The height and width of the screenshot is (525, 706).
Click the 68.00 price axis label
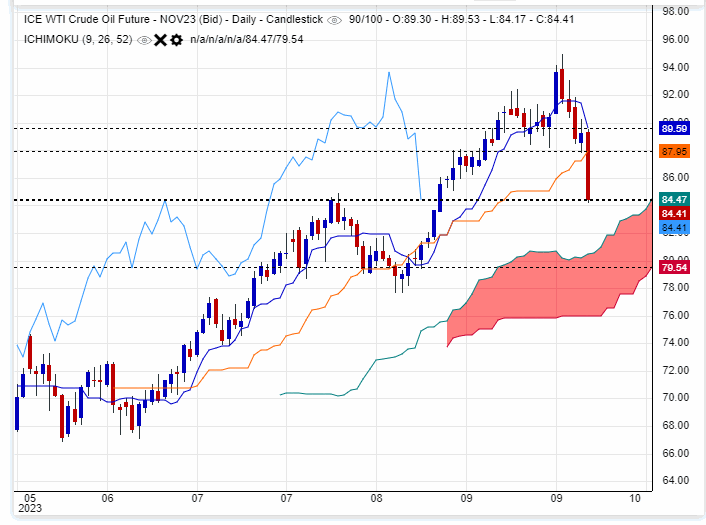[676, 425]
